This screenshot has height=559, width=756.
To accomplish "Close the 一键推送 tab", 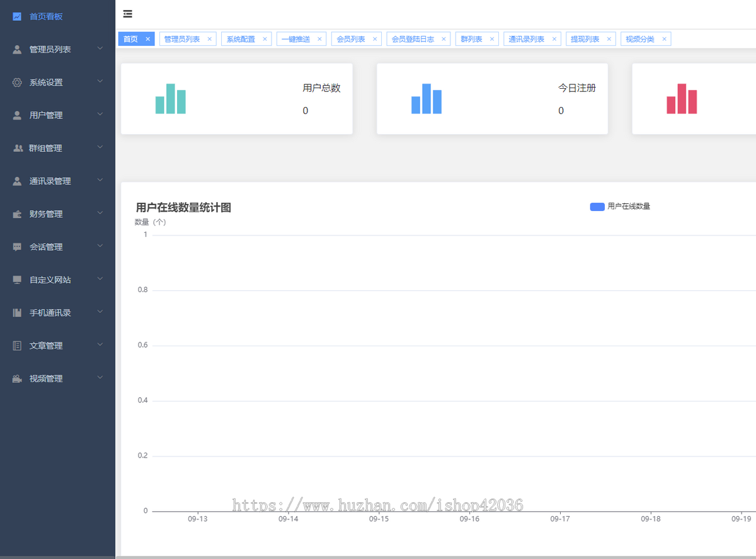I will pyautogui.click(x=319, y=39).
